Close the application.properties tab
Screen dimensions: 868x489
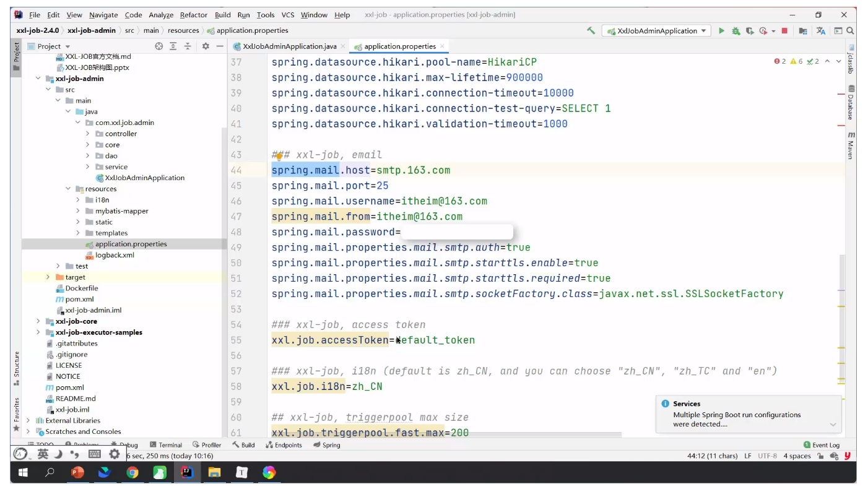click(442, 46)
